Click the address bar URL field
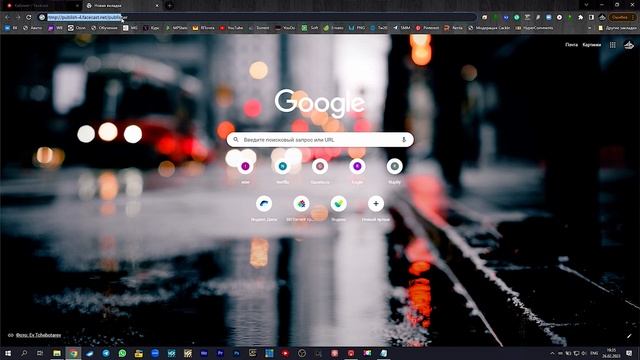Screen dimensions: 640x360 pos(257,17)
